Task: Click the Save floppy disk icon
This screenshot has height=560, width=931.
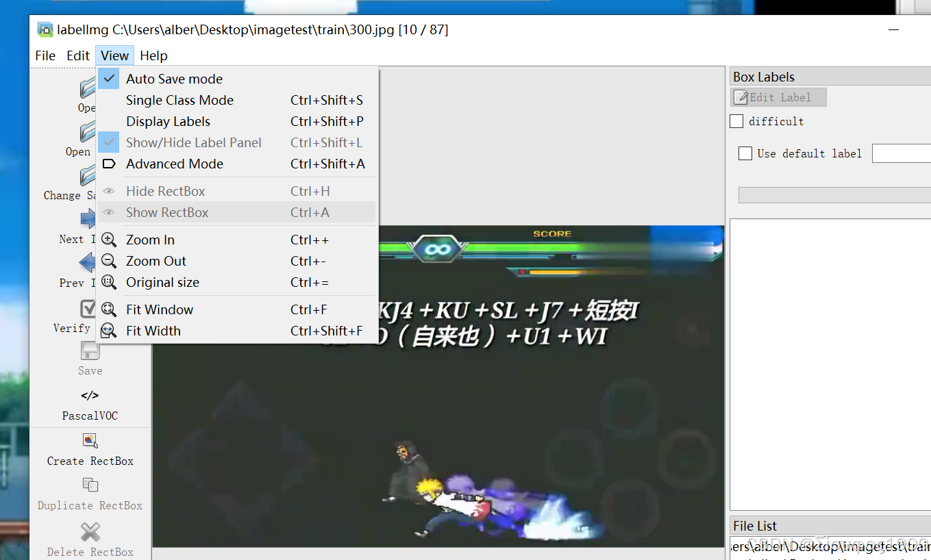Action: tap(90, 351)
